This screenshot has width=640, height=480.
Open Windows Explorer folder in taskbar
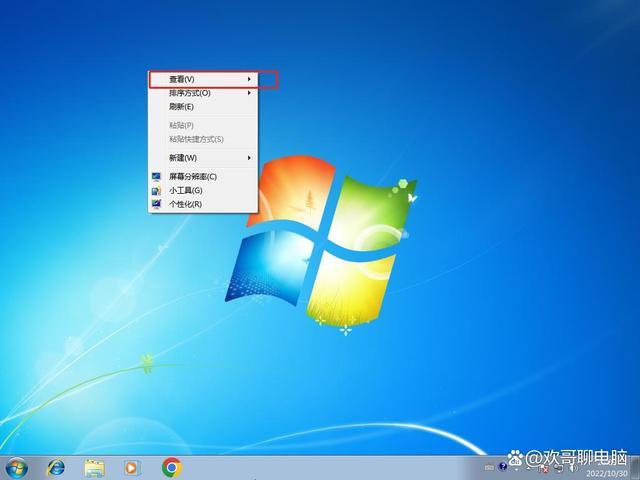[94, 469]
